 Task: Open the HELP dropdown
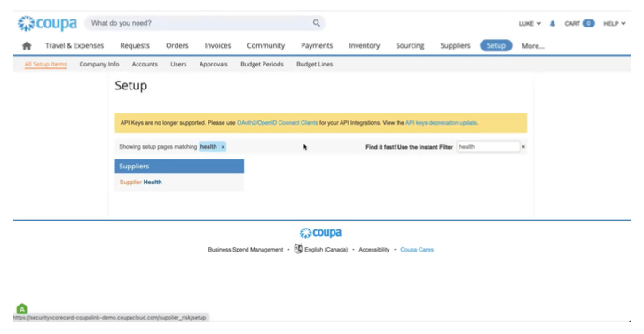pyautogui.click(x=615, y=23)
